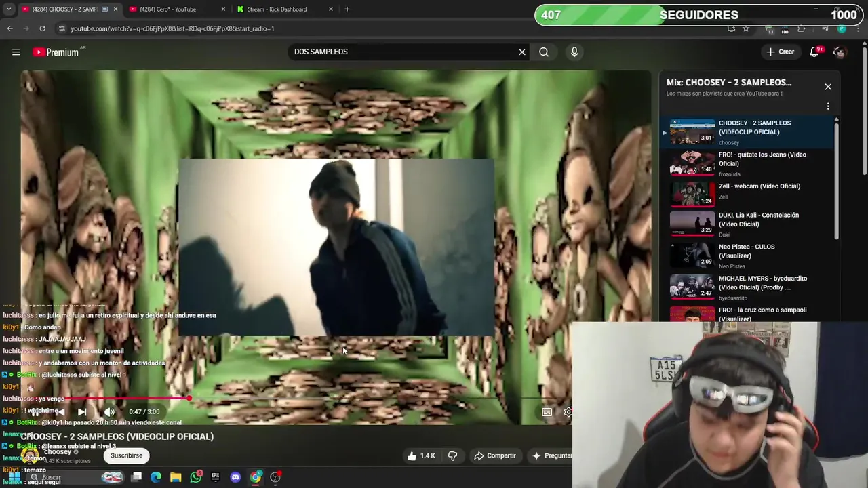Click the magnifier search button
868x488 pixels.
pyautogui.click(x=544, y=52)
